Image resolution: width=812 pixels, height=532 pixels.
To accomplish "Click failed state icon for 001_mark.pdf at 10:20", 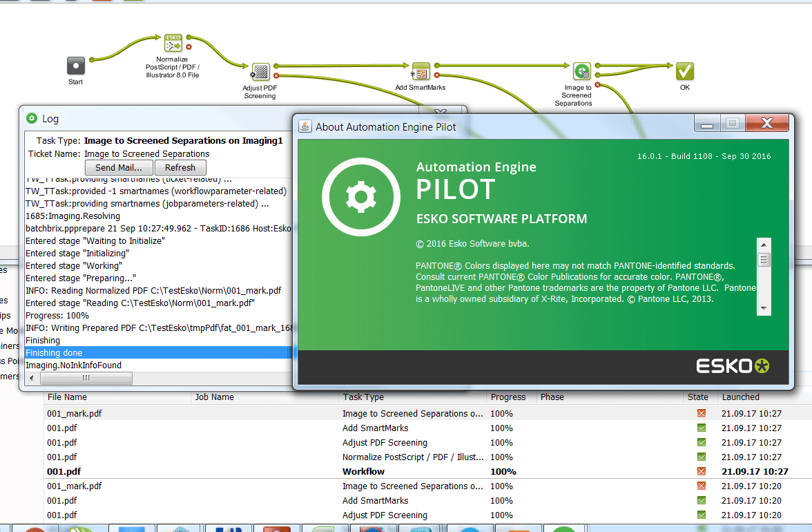I will point(702,486).
